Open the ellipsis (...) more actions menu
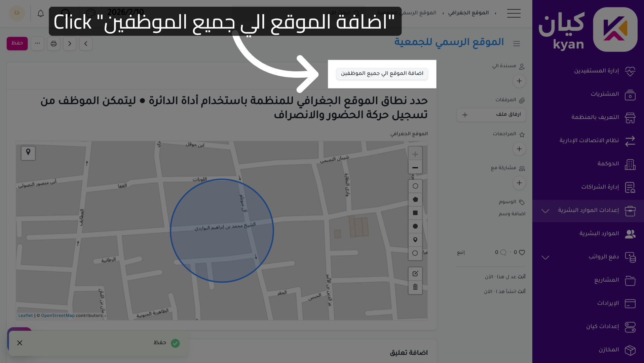 tap(37, 43)
